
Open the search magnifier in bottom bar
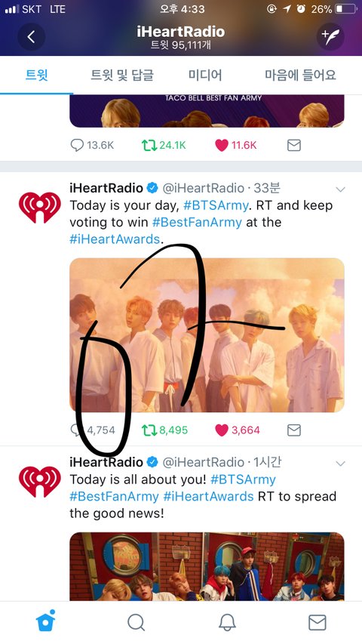[x=136, y=622]
